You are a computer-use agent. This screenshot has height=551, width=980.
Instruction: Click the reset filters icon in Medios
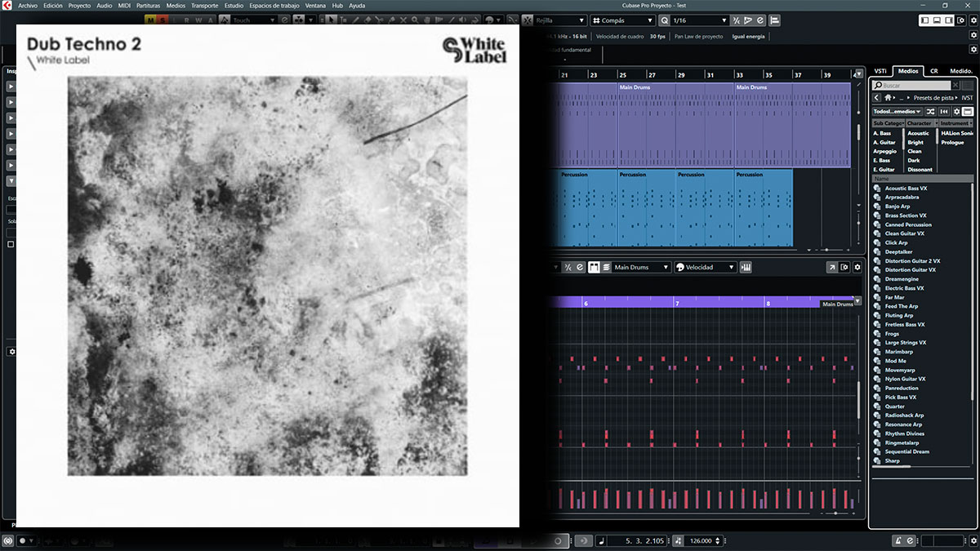[x=944, y=111]
